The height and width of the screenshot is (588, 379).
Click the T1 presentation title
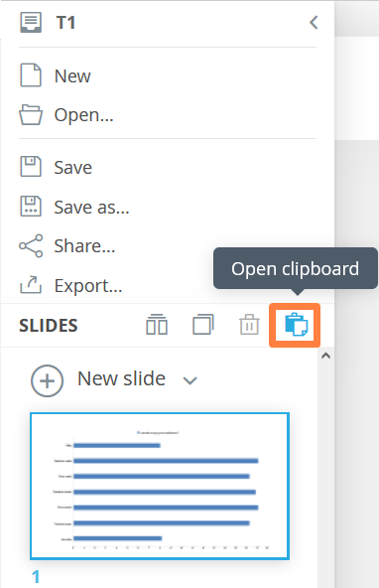[x=65, y=23]
